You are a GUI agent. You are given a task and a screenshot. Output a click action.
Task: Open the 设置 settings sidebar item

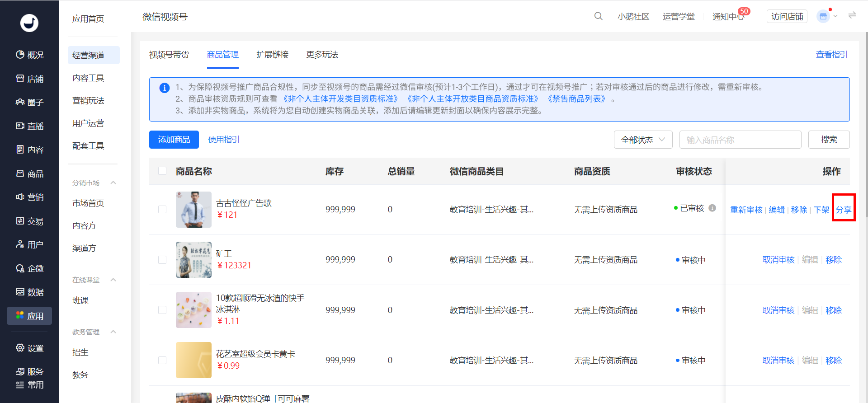click(x=29, y=348)
